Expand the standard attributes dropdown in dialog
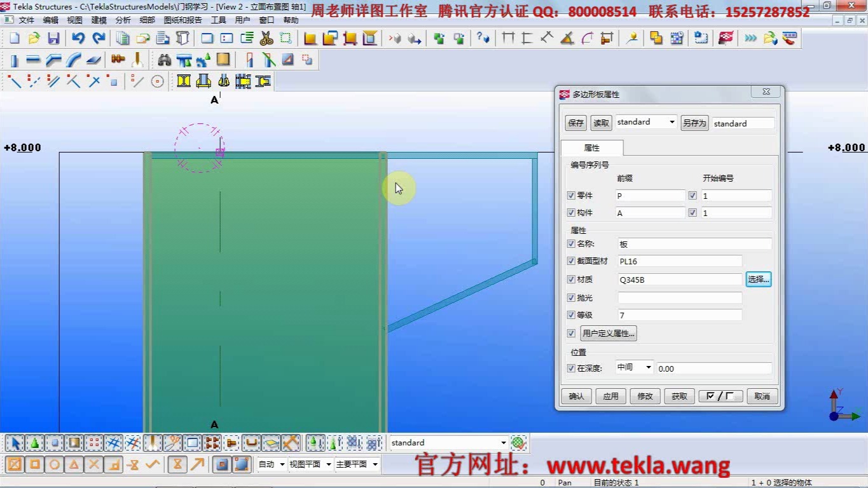Screen dimensions: 868x488 point(672,122)
